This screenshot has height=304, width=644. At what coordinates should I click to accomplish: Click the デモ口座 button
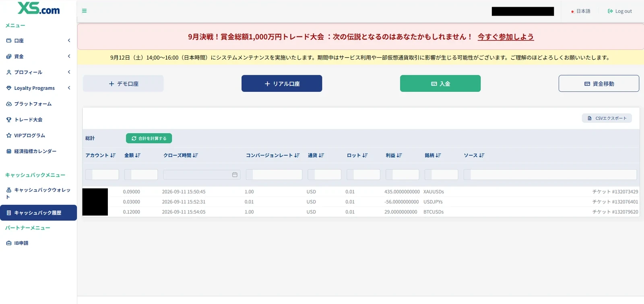(x=123, y=83)
